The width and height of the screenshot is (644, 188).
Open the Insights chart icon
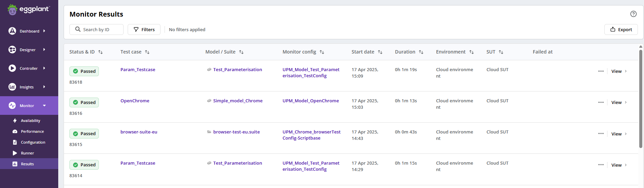click(x=12, y=87)
